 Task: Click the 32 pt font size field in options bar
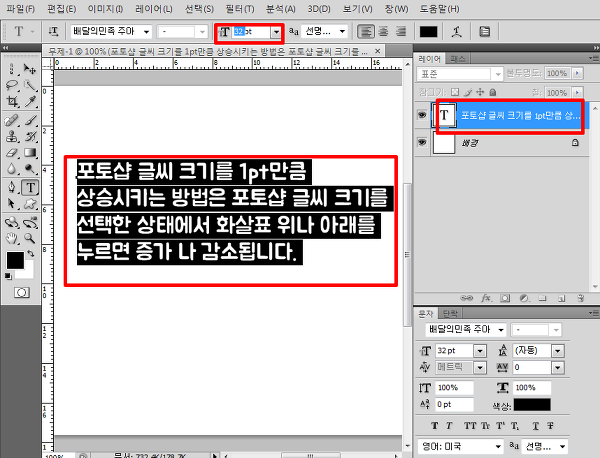pos(251,32)
